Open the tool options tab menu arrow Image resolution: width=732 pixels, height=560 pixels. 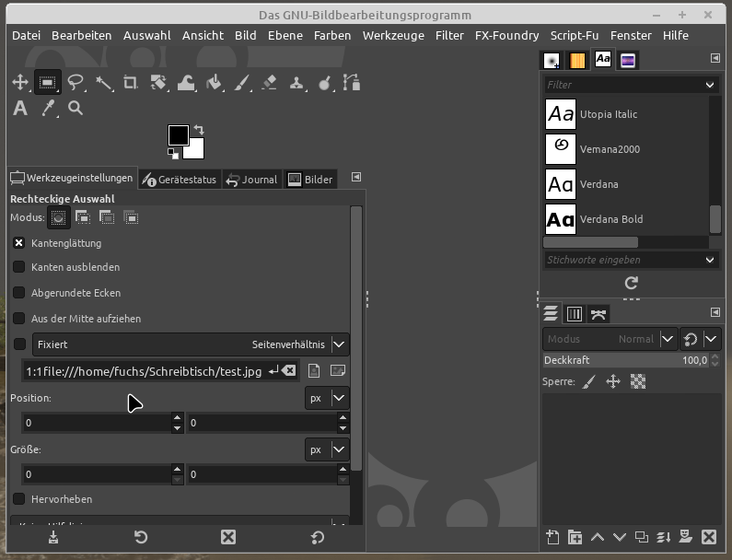(x=356, y=177)
